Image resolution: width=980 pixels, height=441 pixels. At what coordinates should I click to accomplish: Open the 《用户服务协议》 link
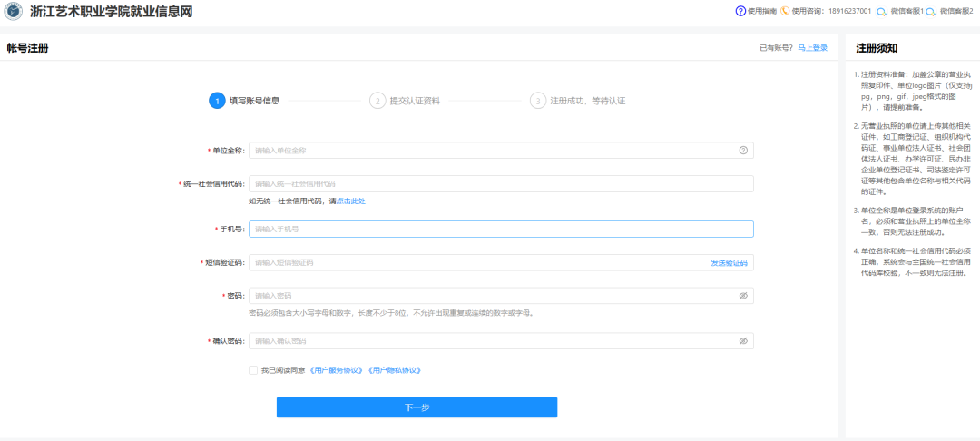point(336,370)
